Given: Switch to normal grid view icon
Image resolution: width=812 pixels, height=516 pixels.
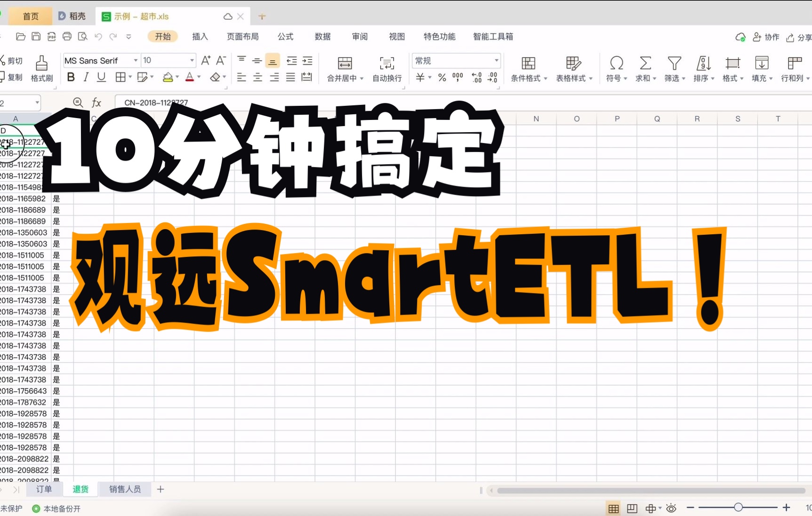Looking at the screenshot, I should coord(613,508).
